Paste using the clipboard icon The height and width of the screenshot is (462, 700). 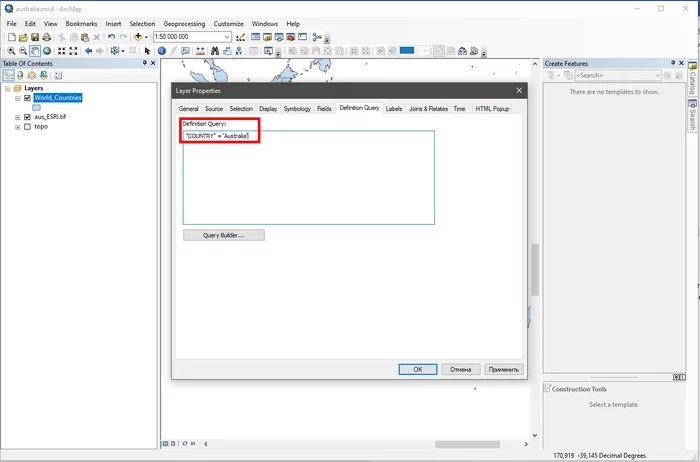pyautogui.click(x=85, y=37)
